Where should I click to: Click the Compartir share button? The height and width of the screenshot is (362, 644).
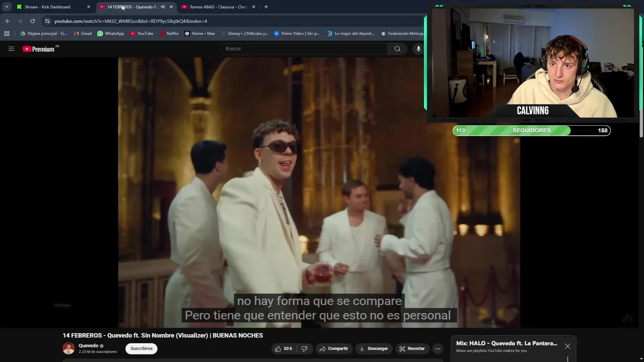pos(334,348)
